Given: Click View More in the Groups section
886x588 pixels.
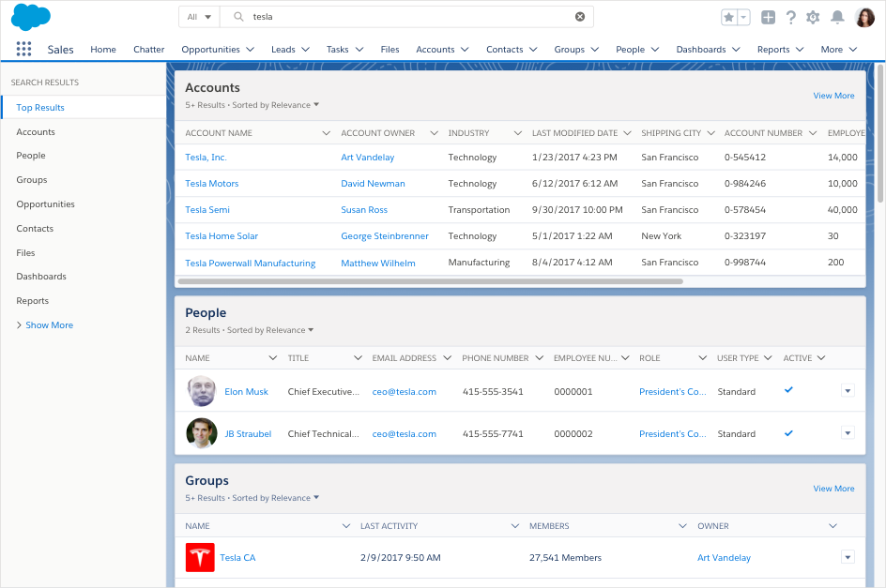Looking at the screenshot, I should coord(833,489).
